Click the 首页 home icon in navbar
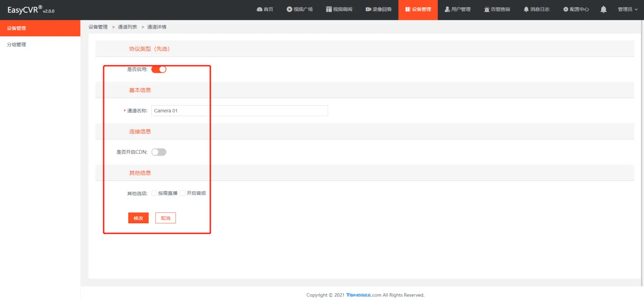The image size is (644, 300). (260, 9)
